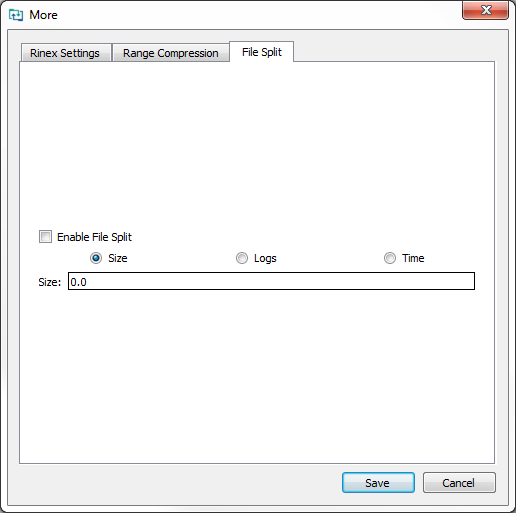The height and width of the screenshot is (513, 516).
Task: Click the 'Time' label next to its radio
Action: pyautogui.click(x=413, y=258)
